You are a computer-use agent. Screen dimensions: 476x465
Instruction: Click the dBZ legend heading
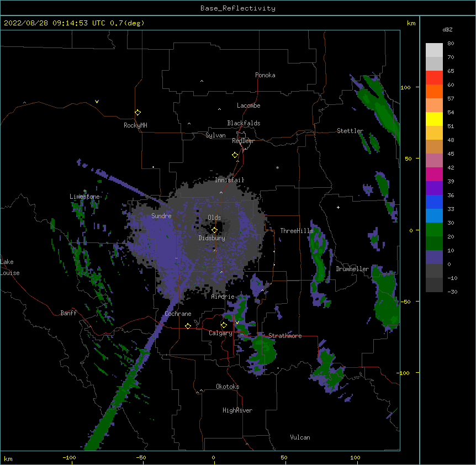447,29
